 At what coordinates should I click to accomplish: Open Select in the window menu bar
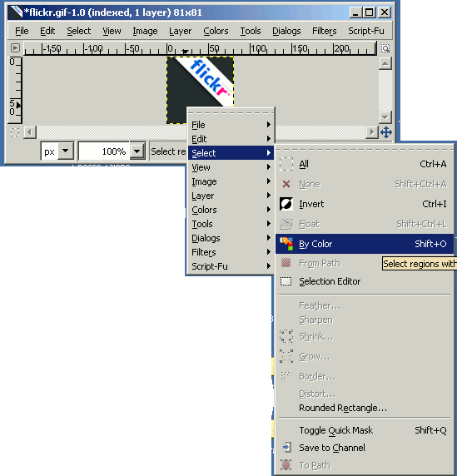78,31
